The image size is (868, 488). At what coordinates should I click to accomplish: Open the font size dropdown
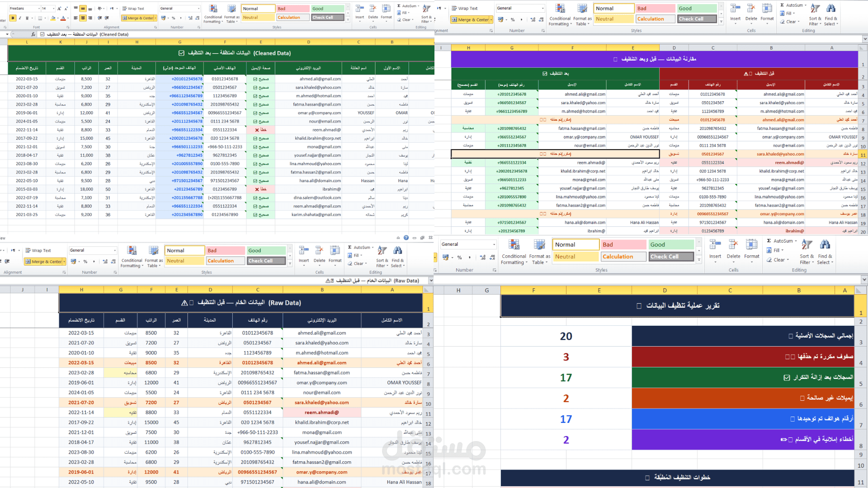click(54, 8)
